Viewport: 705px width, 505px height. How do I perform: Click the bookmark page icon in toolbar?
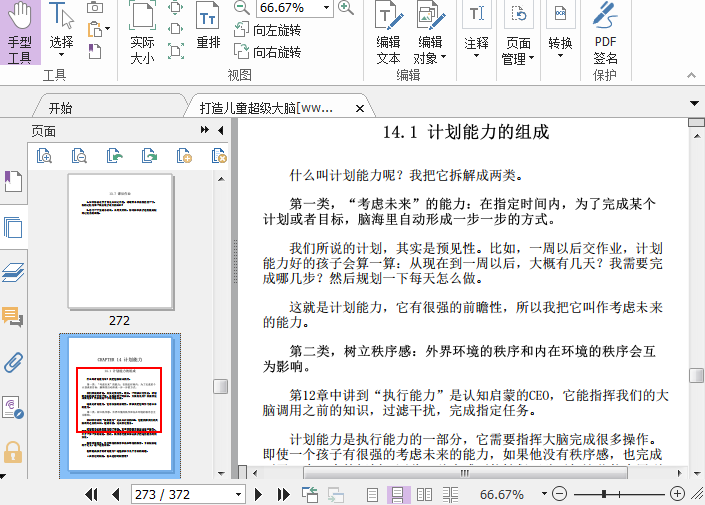94,51
